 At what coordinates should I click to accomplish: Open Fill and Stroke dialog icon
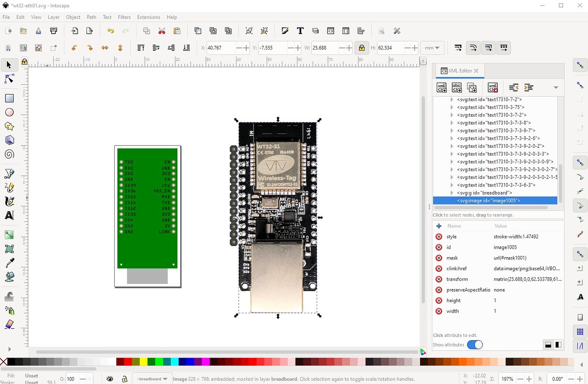click(x=285, y=31)
